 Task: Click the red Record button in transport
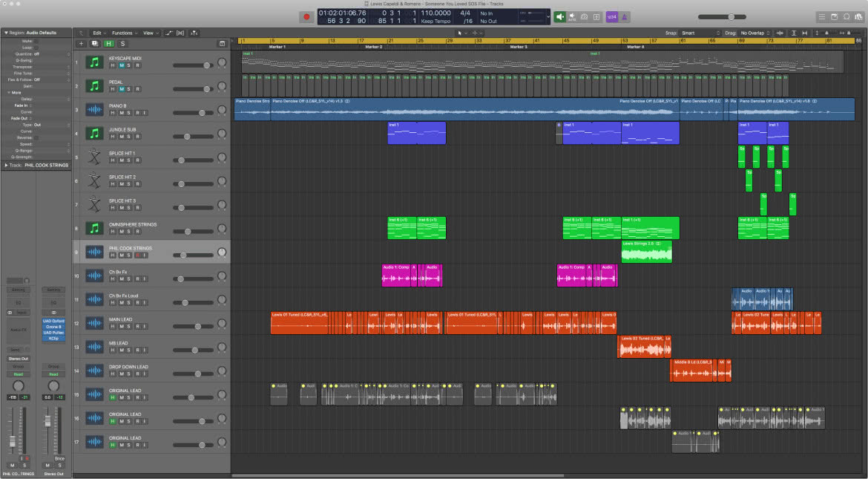tap(306, 17)
